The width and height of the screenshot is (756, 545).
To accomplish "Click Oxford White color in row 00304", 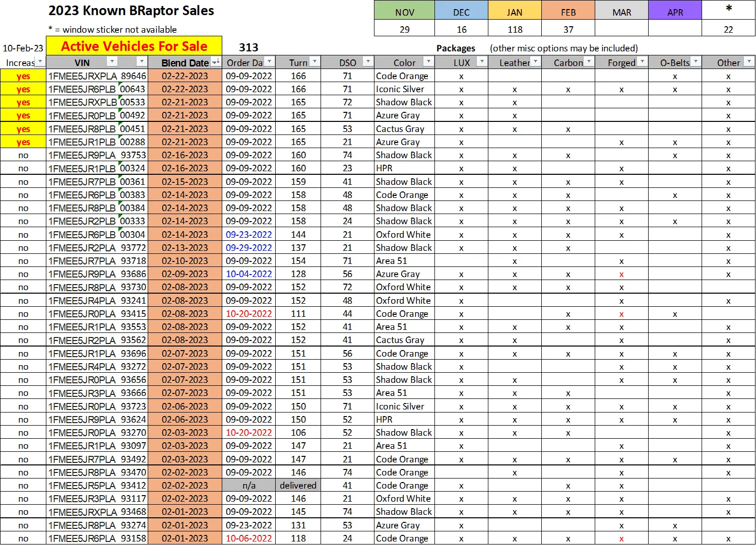I will (404, 234).
